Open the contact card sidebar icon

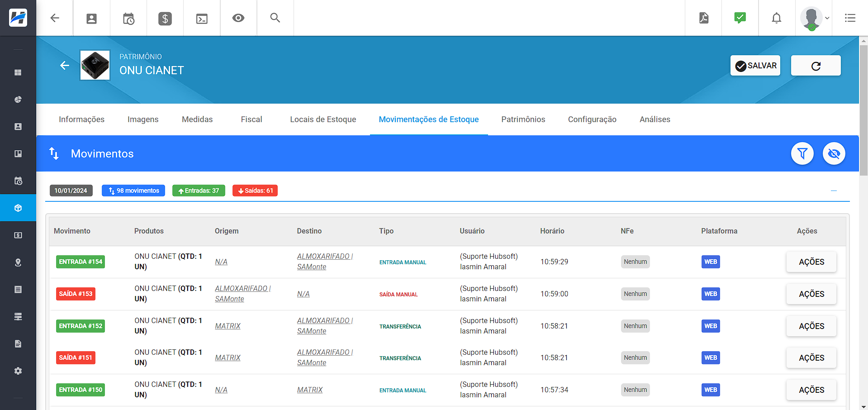(18, 127)
